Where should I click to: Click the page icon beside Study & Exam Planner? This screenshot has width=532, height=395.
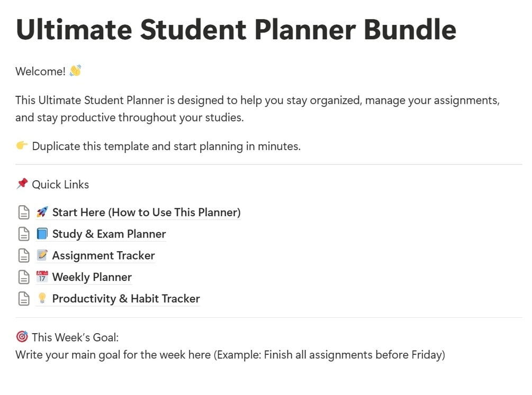[x=24, y=234]
